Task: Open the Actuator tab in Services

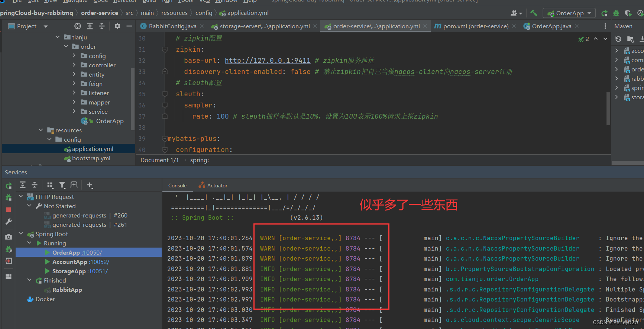Action: point(213,186)
